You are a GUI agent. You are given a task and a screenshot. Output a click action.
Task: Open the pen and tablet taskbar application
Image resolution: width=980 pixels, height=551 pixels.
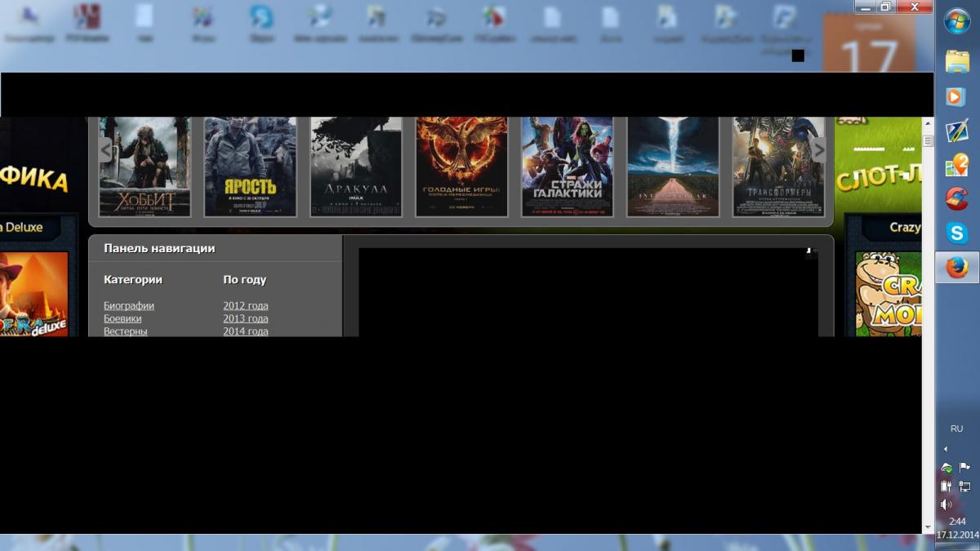(956, 131)
